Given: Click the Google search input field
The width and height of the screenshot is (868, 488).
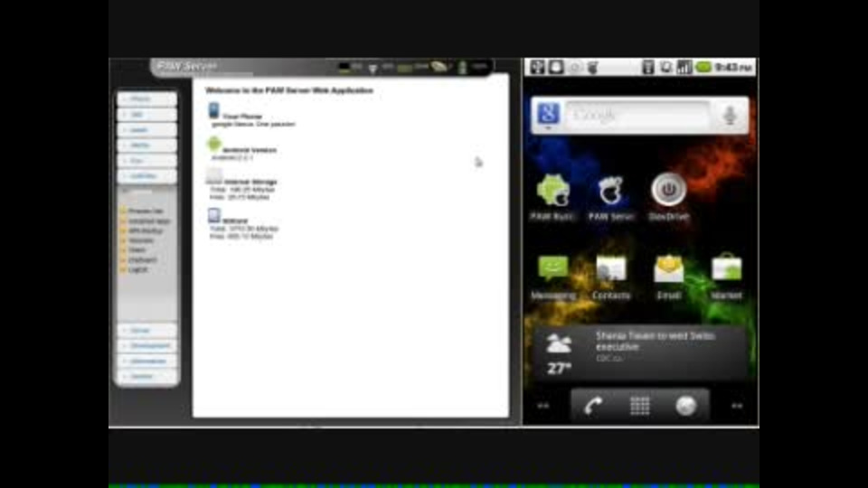Looking at the screenshot, I should click(x=638, y=115).
